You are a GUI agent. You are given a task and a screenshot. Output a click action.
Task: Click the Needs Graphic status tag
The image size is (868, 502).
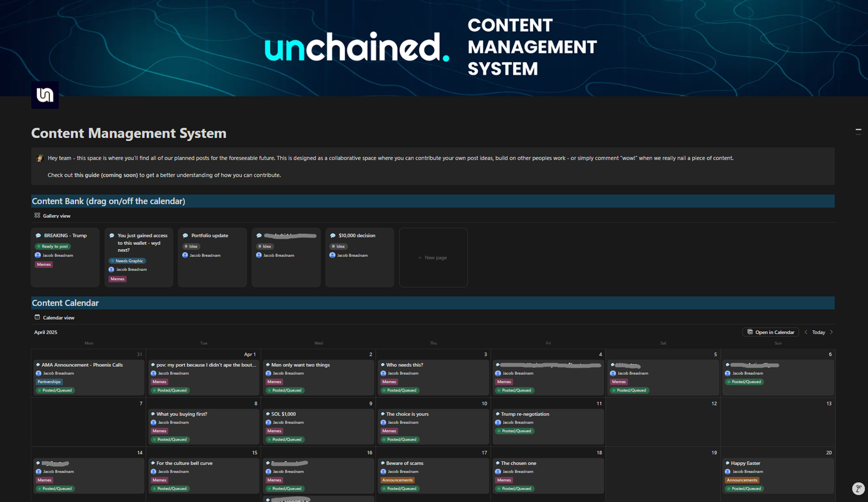pos(127,261)
